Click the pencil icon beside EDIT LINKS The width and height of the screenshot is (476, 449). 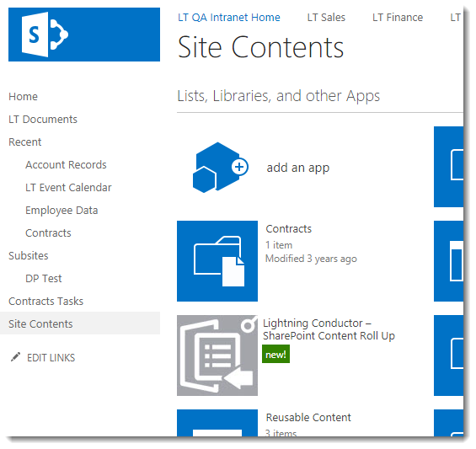[15, 357]
